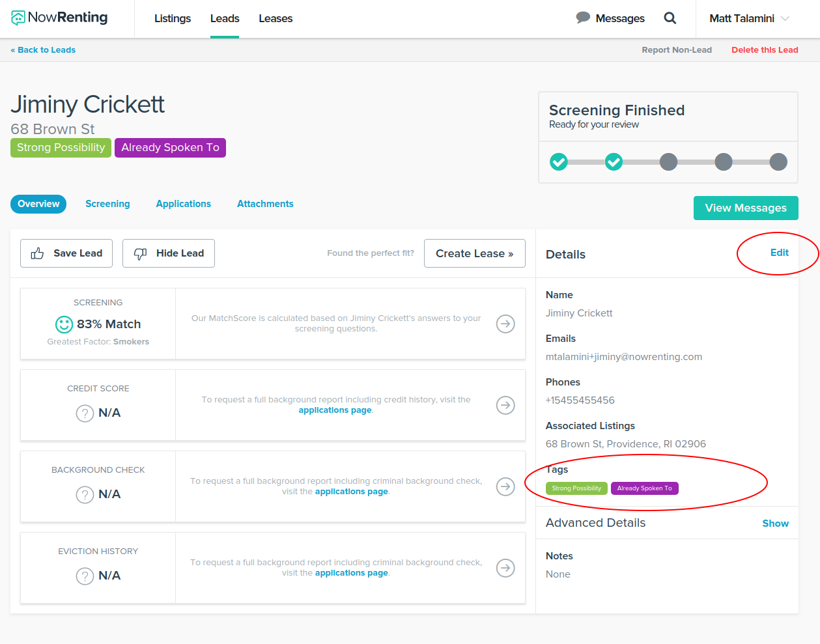Switch to the Screening tab

pos(107,204)
